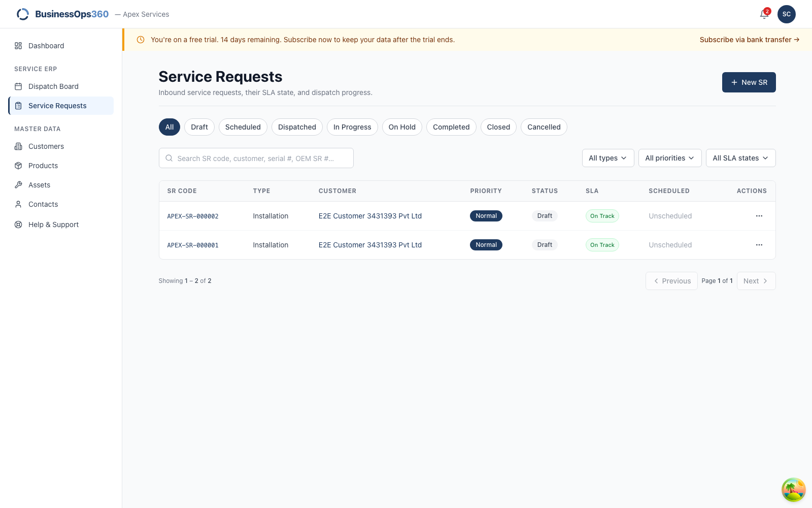812x508 pixels.
Task: Open the notifications bell
Action: pyautogui.click(x=764, y=14)
